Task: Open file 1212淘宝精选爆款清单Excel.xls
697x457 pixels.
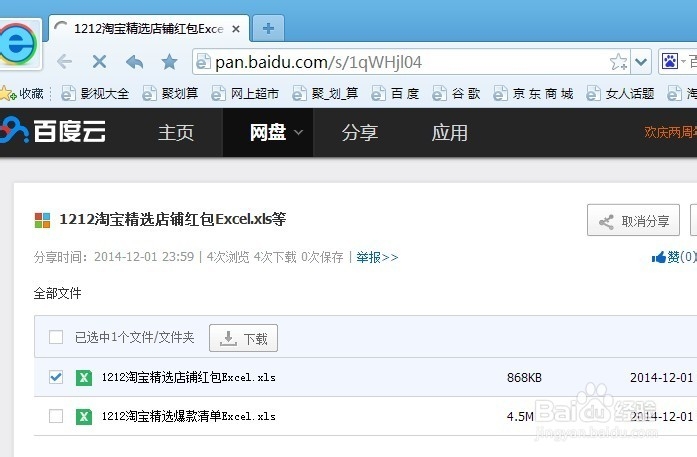Action: [188, 417]
